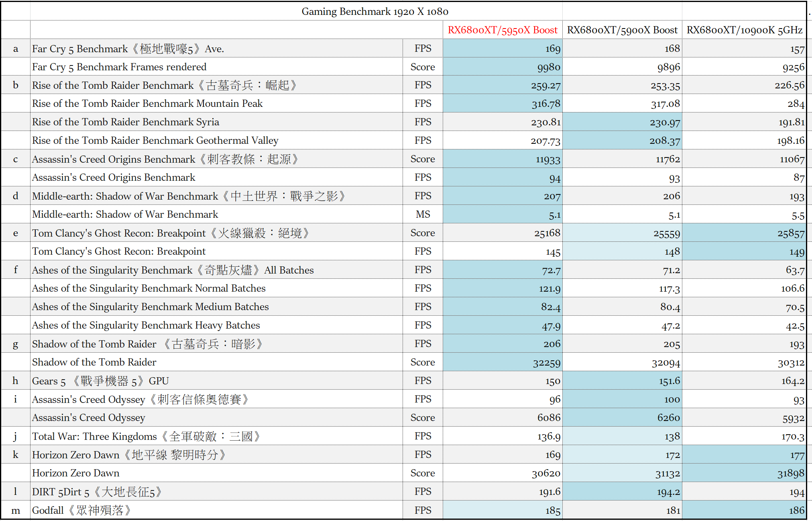Select the Shadow of the Tomb Raider Score value 30312
This screenshot has height=521, width=812.
(791, 363)
